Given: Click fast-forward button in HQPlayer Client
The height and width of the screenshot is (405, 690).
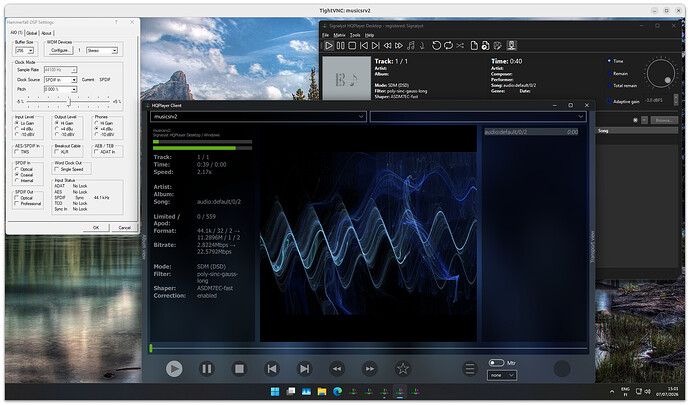Looking at the screenshot, I should click(x=370, y=368).
